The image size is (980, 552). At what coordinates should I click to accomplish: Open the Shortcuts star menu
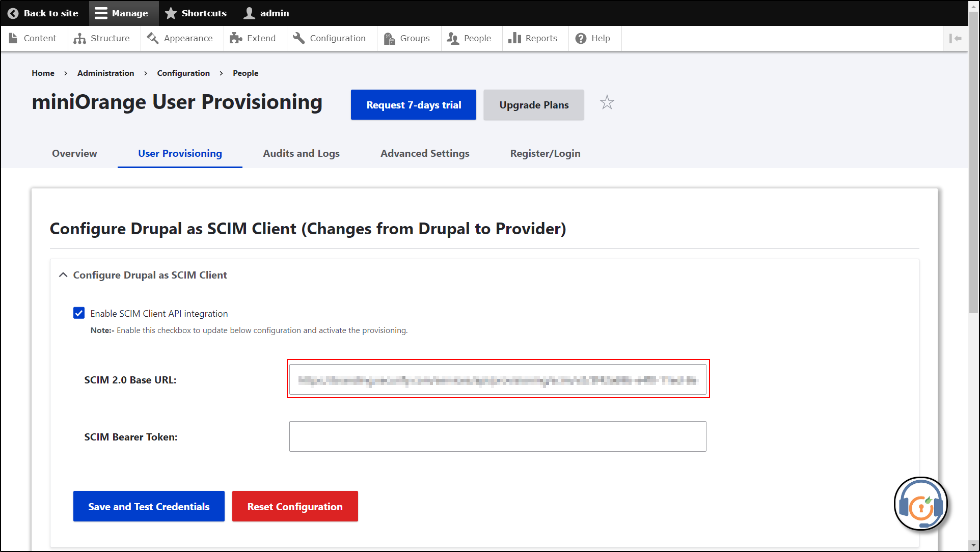pos(196,13)
